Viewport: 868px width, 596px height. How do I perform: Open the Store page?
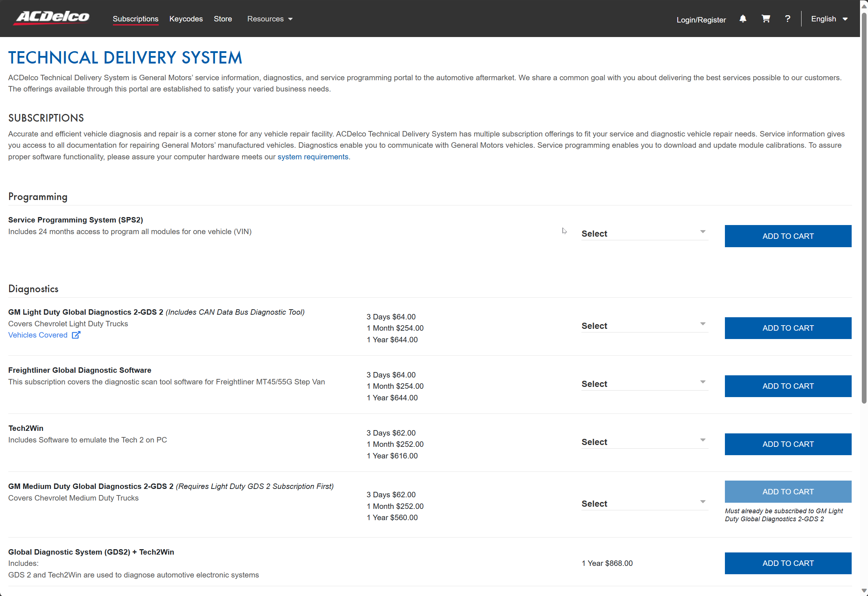[x=223, y=19]
